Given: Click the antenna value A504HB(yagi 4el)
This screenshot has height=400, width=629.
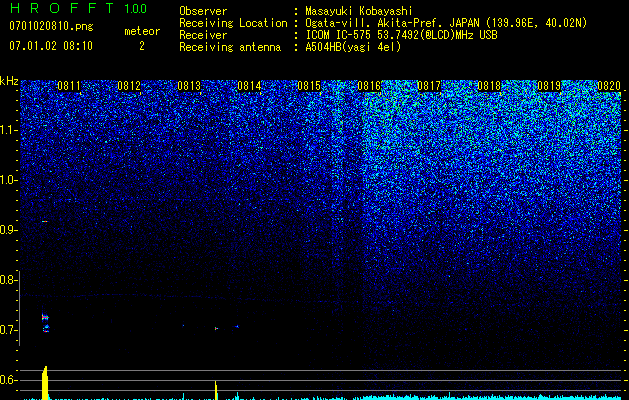Looking at the screenshot, I should (353, 47).
